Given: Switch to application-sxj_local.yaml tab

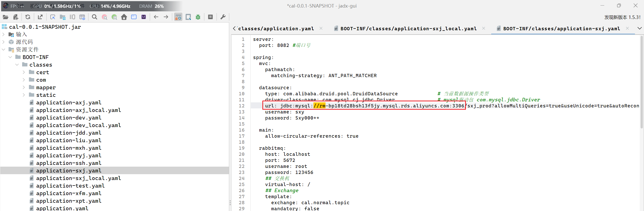Looking at the screenshot, I should pos(408,29).
